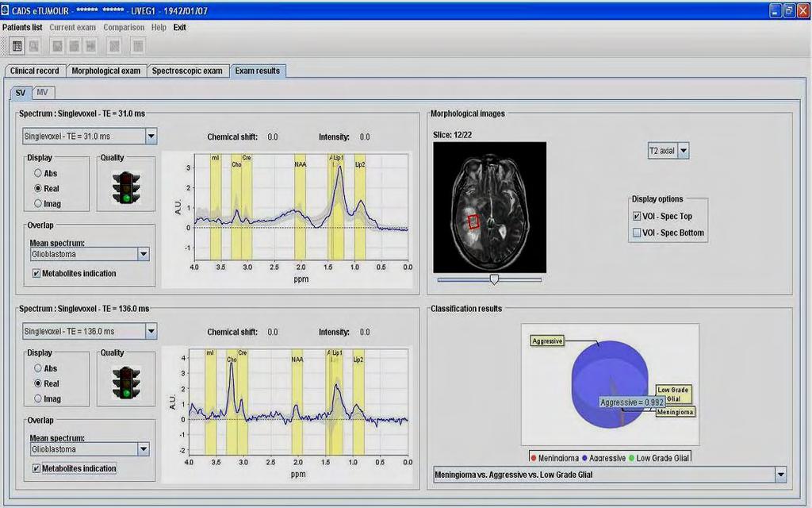Enable the VOI - Spec Bottom option

(x=637, y=233)
